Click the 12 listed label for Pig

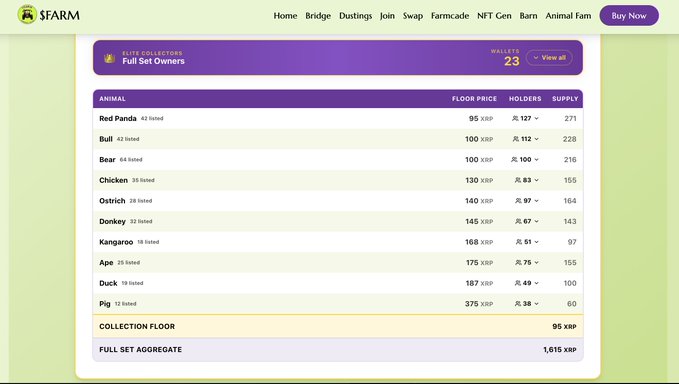point(125,303)
